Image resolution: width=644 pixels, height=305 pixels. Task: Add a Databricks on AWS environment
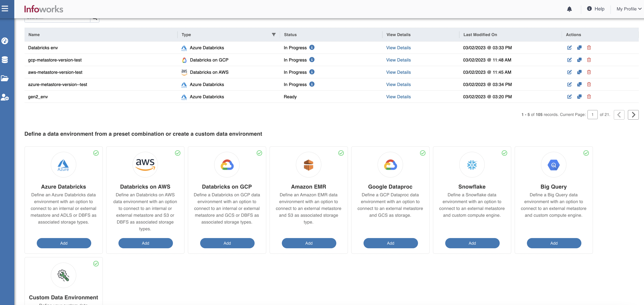point(145,243)
